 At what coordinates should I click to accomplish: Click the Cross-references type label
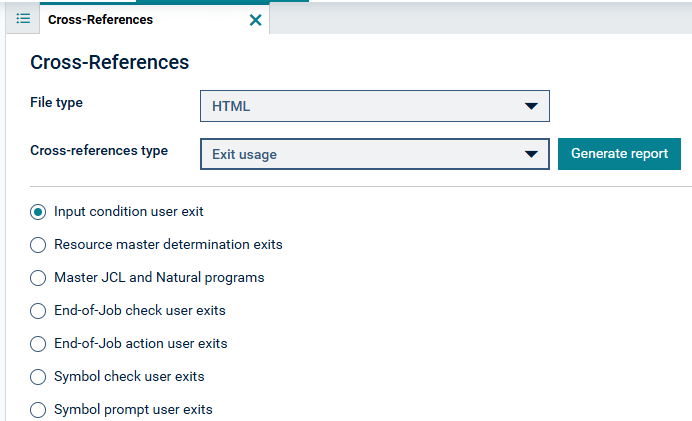click(99, 150)
